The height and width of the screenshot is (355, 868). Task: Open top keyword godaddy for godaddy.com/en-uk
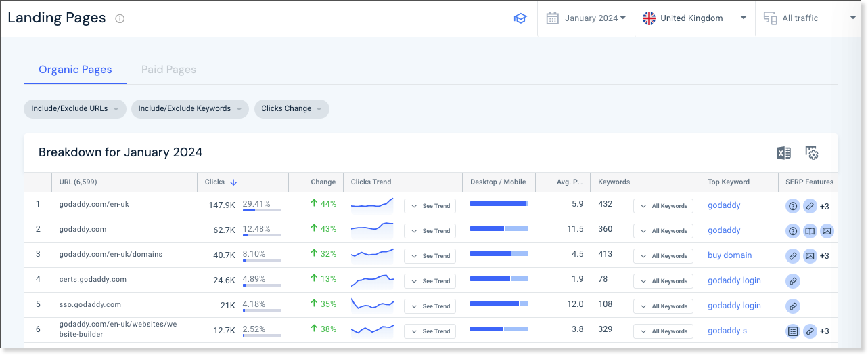point(724,206)
